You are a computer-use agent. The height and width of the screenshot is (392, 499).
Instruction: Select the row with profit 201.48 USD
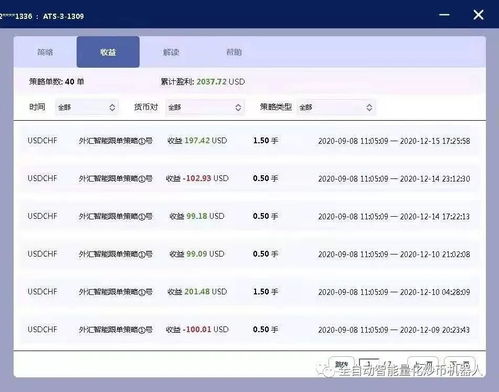(250, 292)
